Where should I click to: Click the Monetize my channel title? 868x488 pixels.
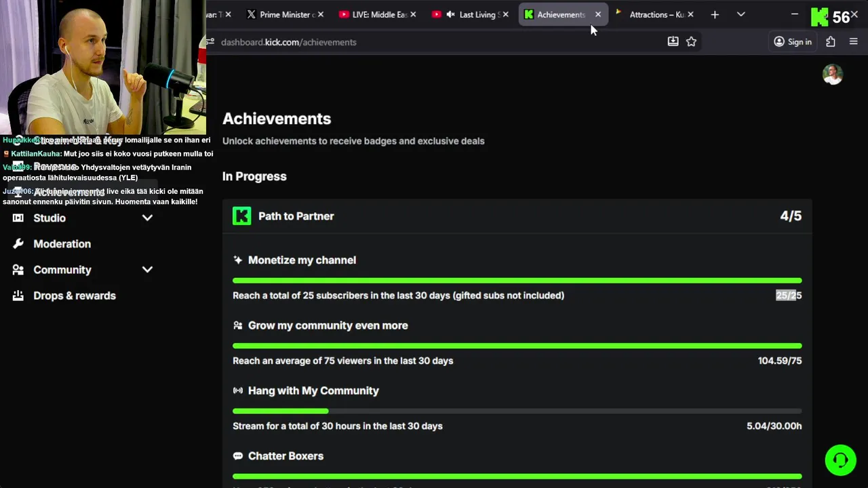[302, 260]
